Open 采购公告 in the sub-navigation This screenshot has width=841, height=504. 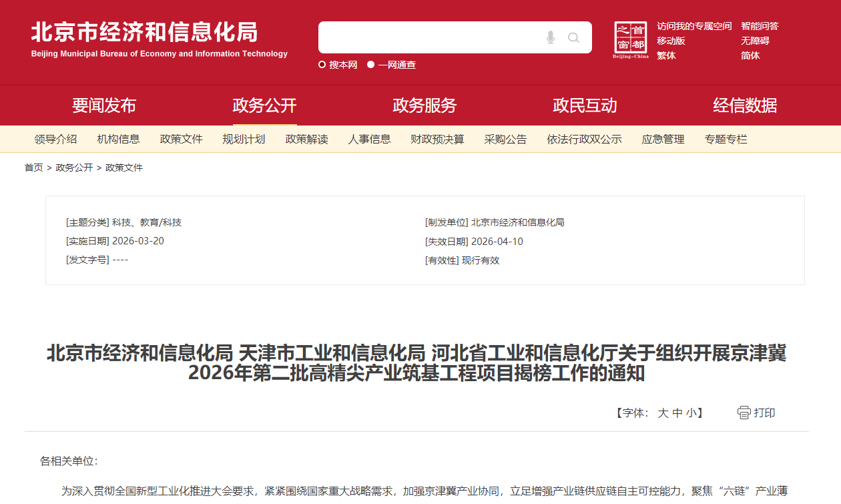pyautogui.click(x=505, y=140)
